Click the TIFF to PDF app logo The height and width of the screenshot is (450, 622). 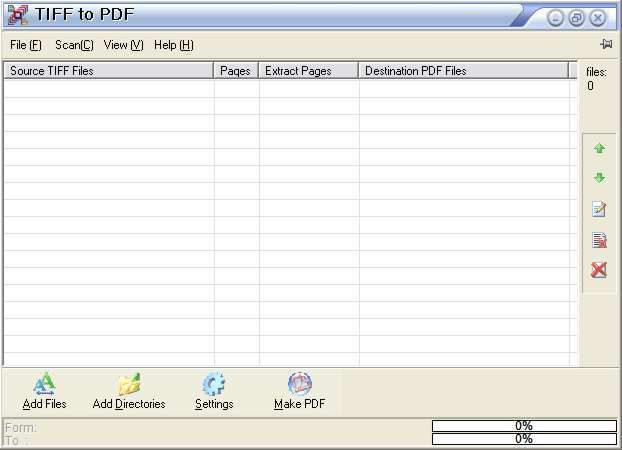coord(17,15)
